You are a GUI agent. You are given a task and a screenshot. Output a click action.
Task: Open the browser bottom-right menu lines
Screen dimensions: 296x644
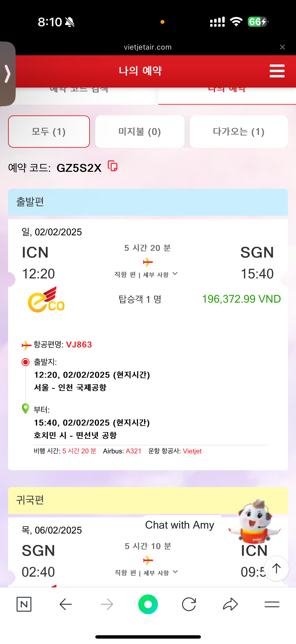[x=272, y=604]
